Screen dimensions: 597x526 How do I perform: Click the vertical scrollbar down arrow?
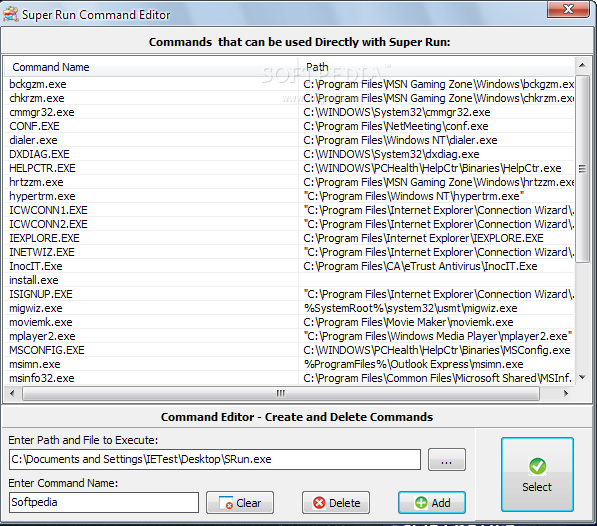(582, 377)
